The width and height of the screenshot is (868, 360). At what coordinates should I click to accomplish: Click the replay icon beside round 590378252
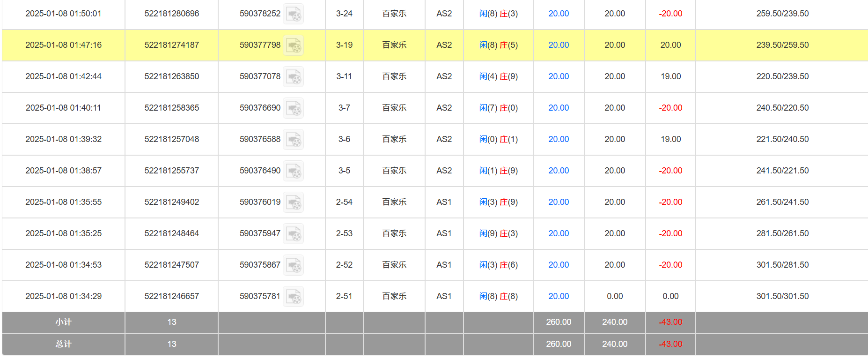294,14
